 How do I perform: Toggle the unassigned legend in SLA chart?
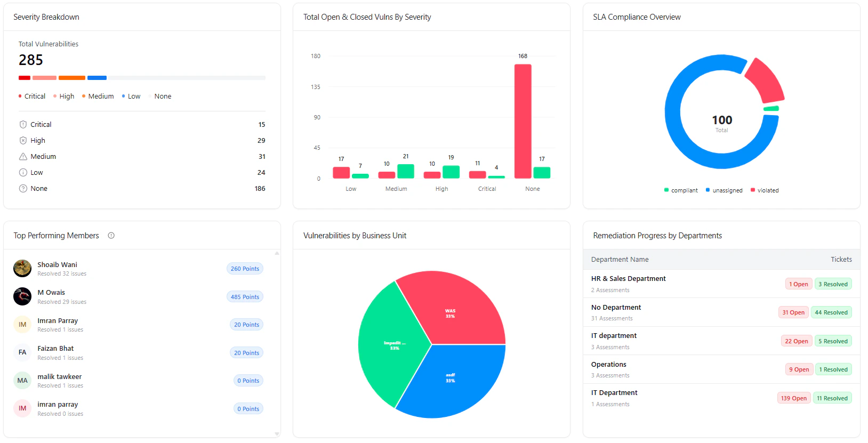click(724, 190)
